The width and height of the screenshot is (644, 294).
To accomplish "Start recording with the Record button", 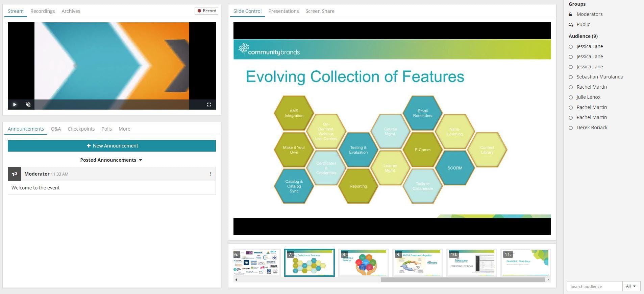I will point(206,11).
